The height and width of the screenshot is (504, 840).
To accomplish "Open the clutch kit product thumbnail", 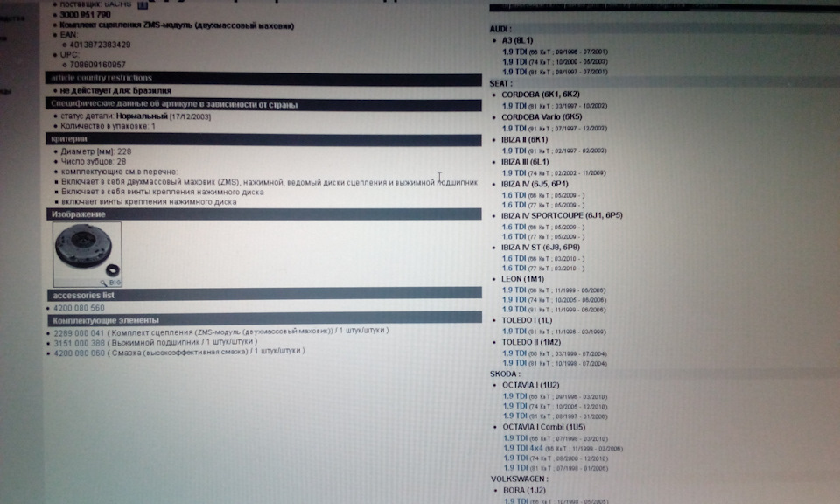I will (87, 255).
